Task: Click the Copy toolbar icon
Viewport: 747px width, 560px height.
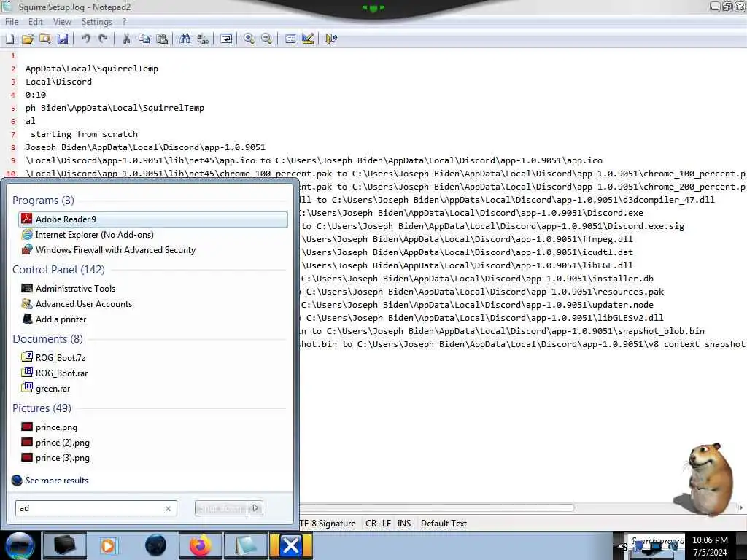Action: click(144, 39)
